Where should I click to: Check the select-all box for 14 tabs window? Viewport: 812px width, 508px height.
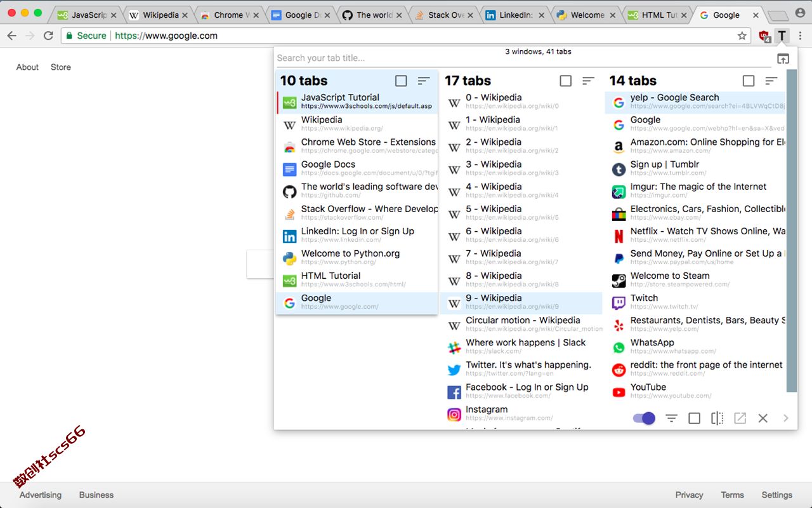click(x=749, y=81)
